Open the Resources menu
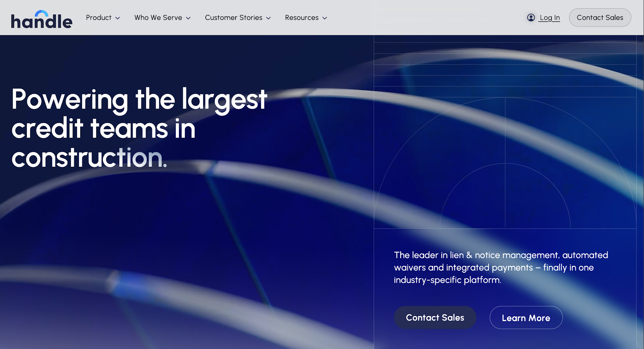 tap(306, 18)
